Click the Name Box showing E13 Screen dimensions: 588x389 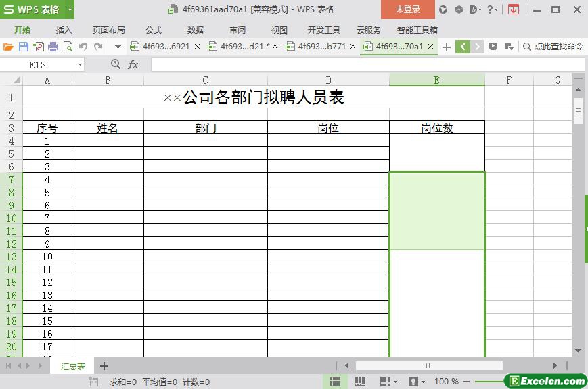tap(37, 65)
